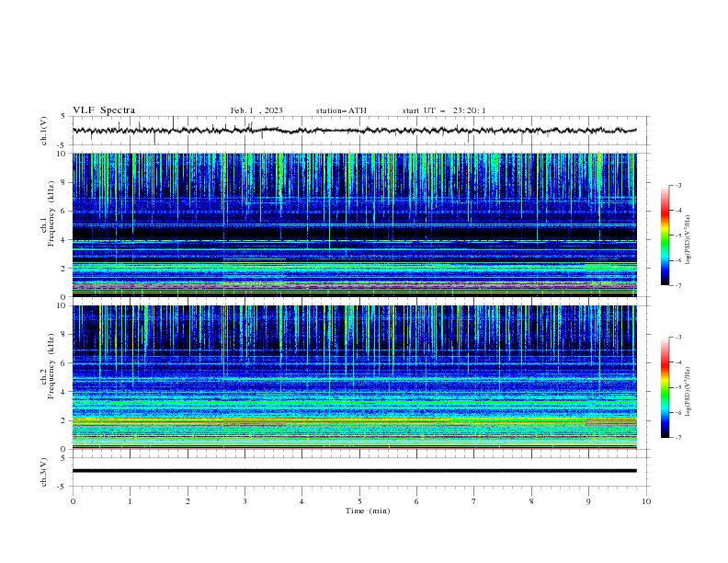Click the "1" tick on the time axis

click(130, 501)
